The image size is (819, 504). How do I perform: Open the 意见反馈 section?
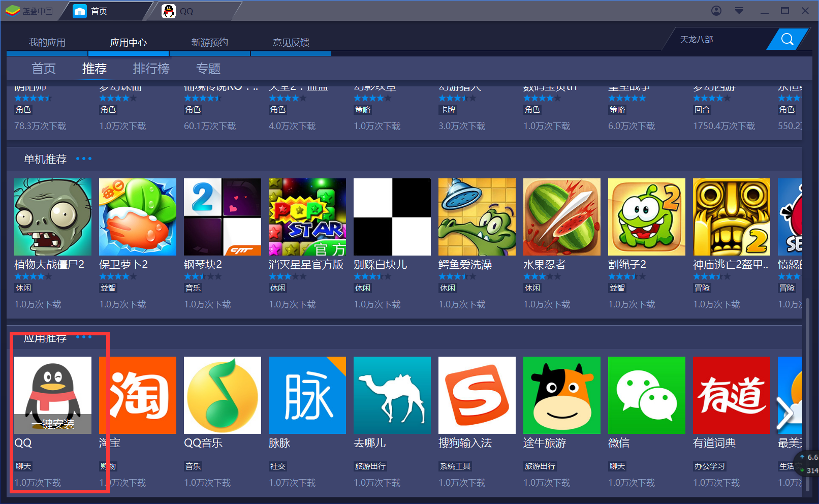click(291, 43)
